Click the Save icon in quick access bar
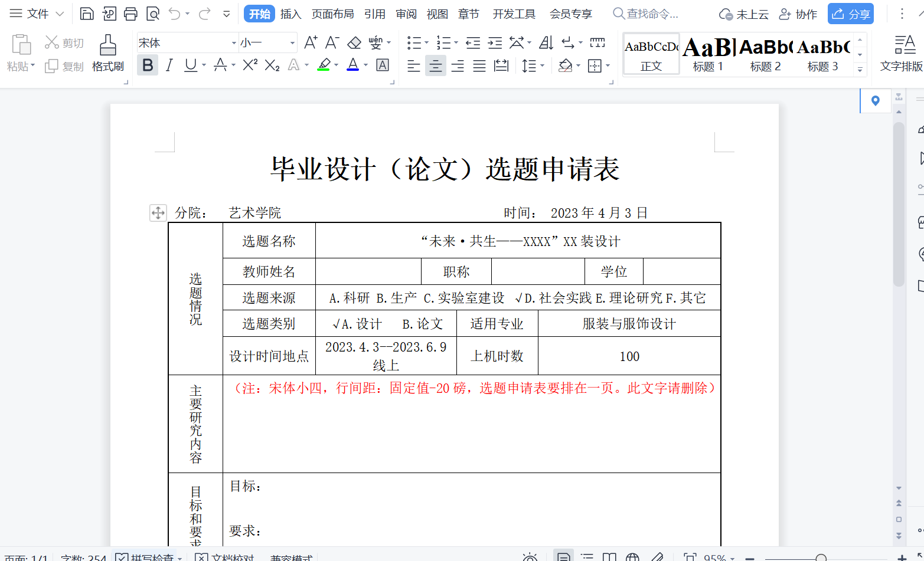 87,14
